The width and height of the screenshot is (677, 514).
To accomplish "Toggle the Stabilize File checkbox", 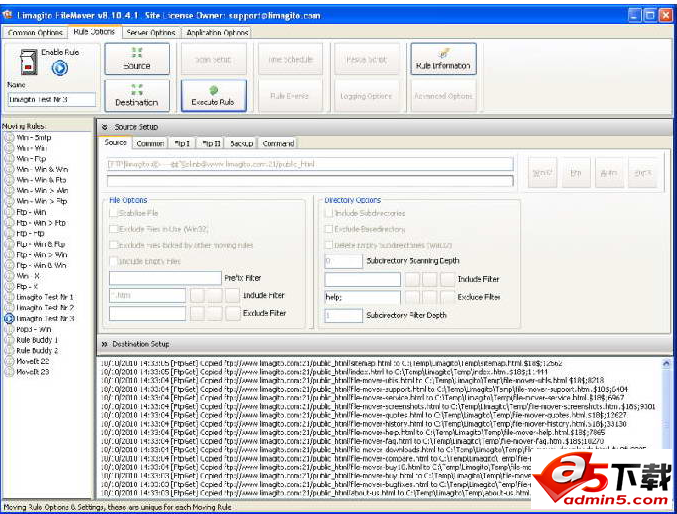I will point(114,213).
